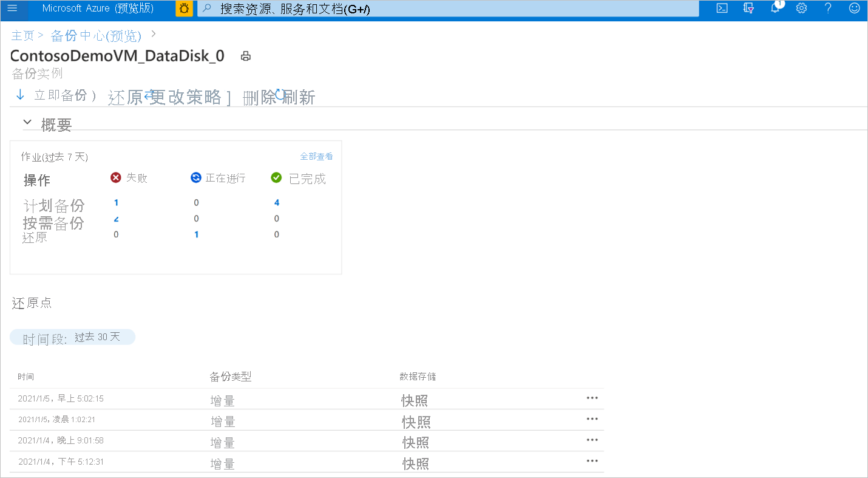Click 计划备份 row label
868x478 pixels.
54,206
